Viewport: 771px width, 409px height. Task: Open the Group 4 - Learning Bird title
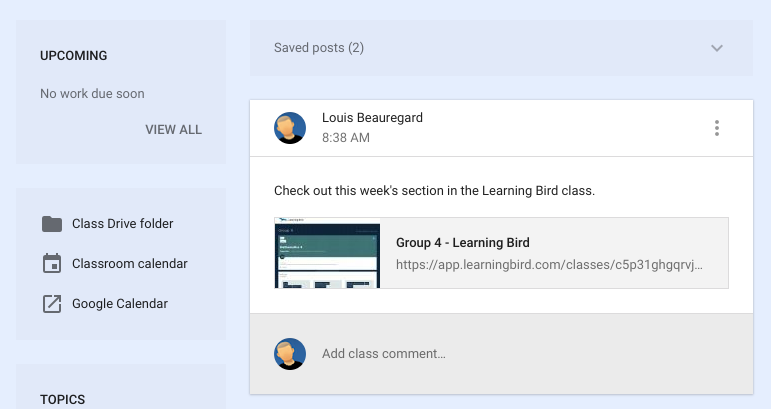tap(463, 243)
